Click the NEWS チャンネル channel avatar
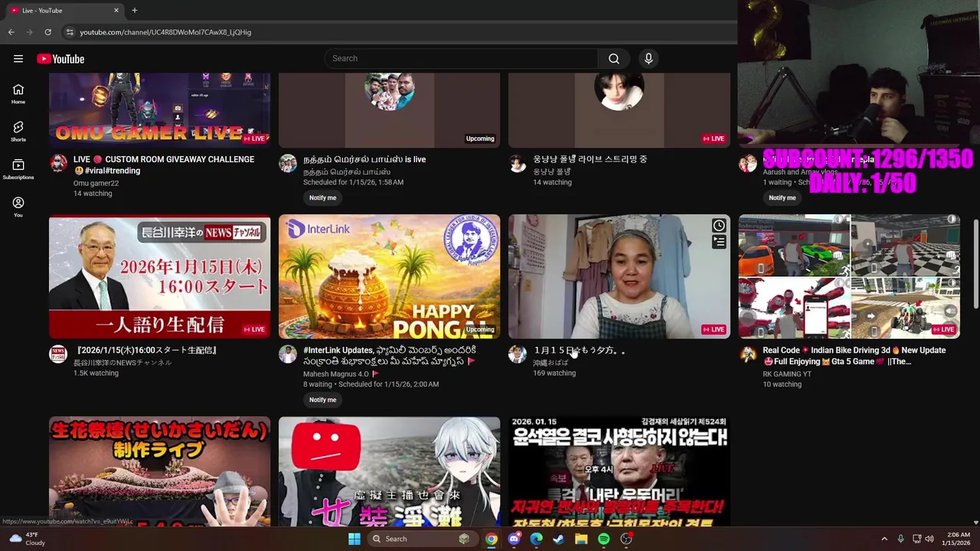The image size is (980, 551). coord(58,354)
